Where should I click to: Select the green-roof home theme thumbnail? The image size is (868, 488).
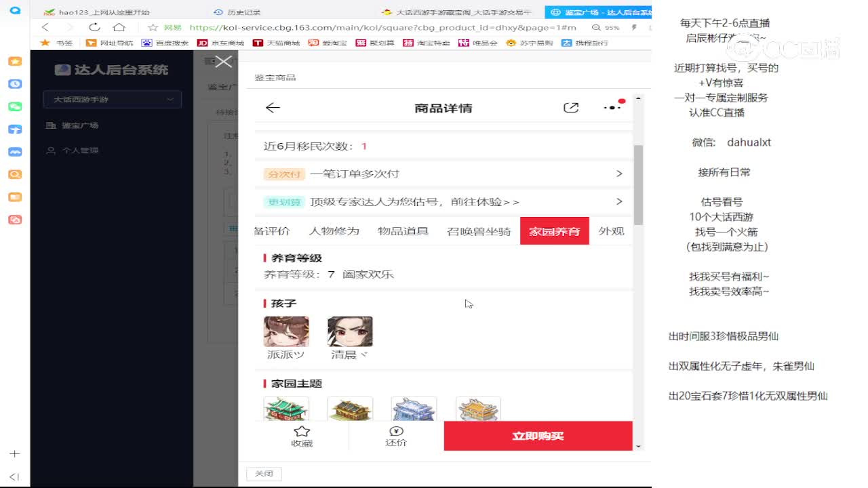click(x=286, y=409)
